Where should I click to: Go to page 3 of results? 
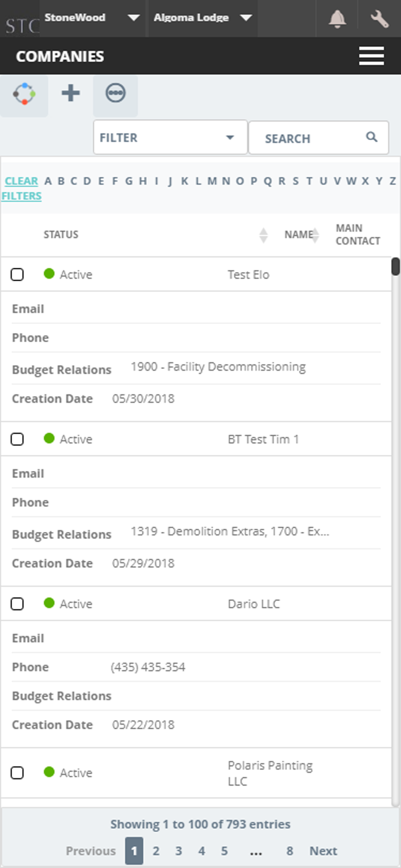(179, 851)
